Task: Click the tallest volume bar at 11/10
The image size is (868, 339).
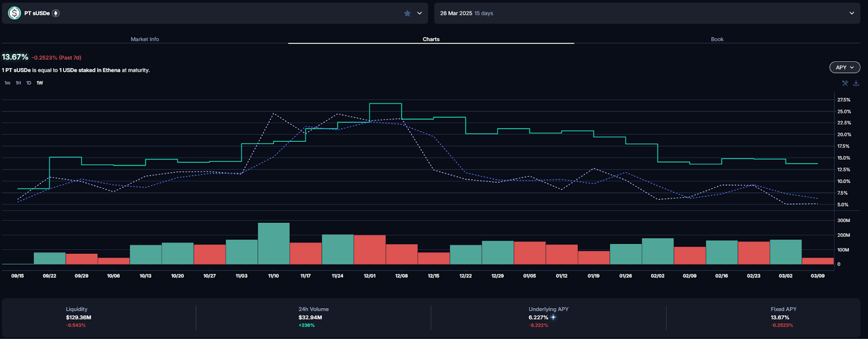Action: tap(273, 243)
